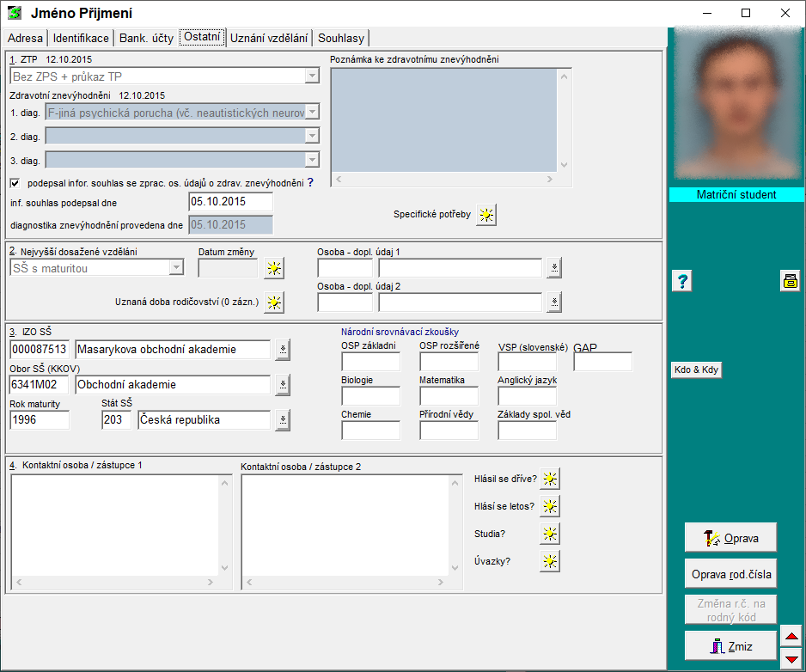The height and width of the screenshot is (672, 806).
Task: Click sun icon beside Datum změny
Action: (274, 268)
